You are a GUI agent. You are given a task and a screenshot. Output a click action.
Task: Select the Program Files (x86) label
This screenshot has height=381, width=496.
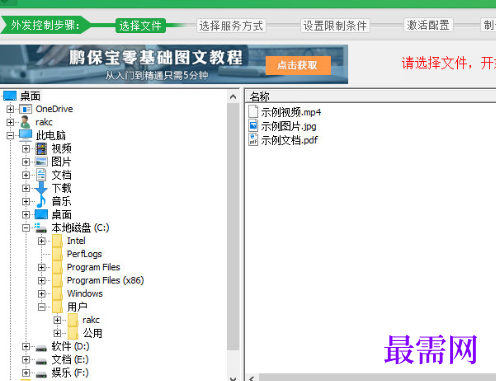tap(105, 280)
